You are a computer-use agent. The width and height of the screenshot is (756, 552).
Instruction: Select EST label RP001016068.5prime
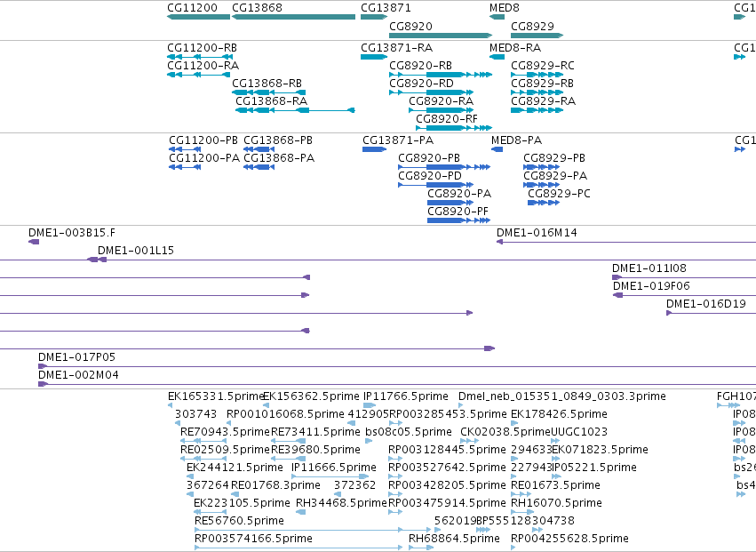[x=285, y=414]
